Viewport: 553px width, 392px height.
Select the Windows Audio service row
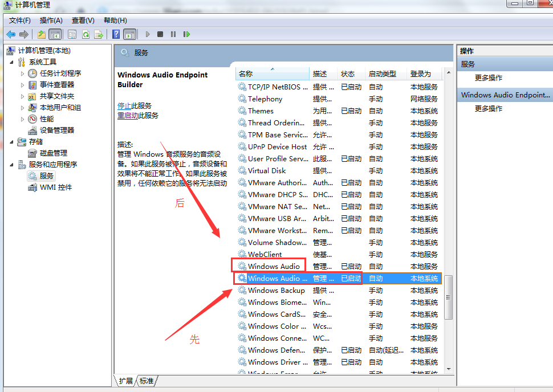coord(339,267)
